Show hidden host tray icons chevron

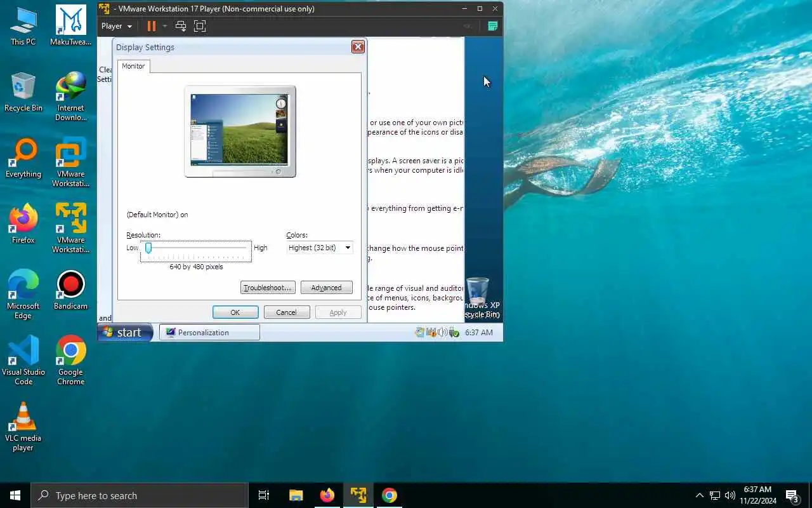pyautogui.click(x=699, y=495)
